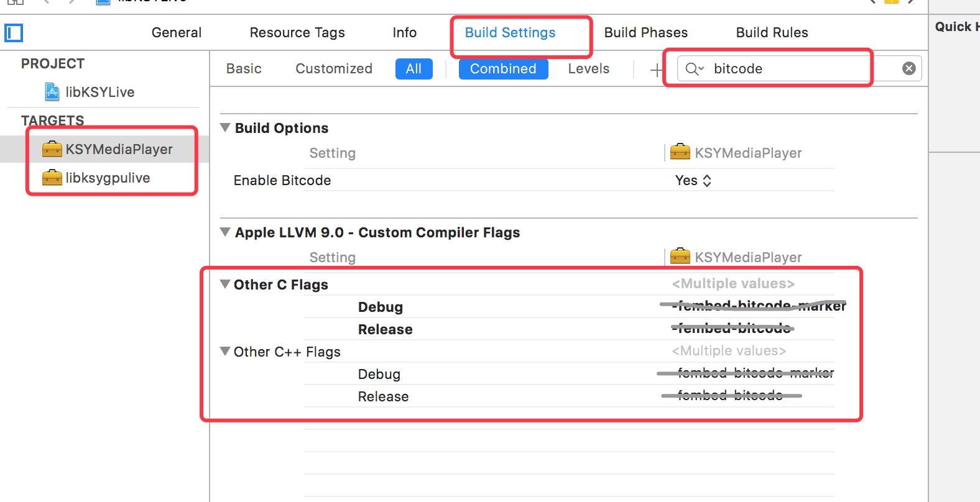Click Other C++ Flags Multiple values field
980x502 pixels.
click(729, 351)
